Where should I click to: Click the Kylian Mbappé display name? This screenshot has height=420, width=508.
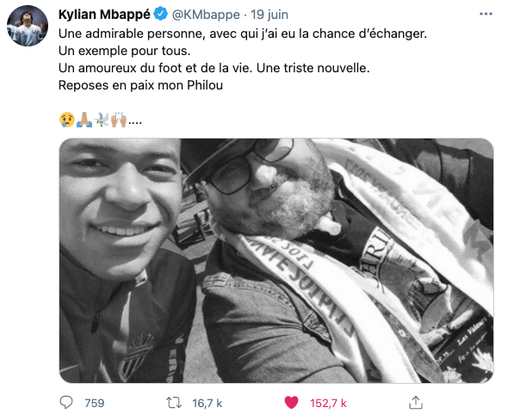pyautogui.click(x=104, y=15)
